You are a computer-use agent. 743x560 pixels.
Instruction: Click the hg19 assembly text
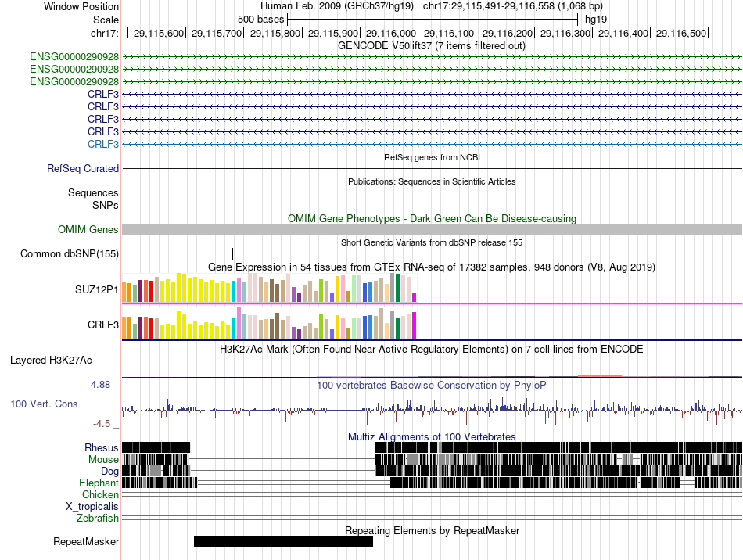pos(596,20)
